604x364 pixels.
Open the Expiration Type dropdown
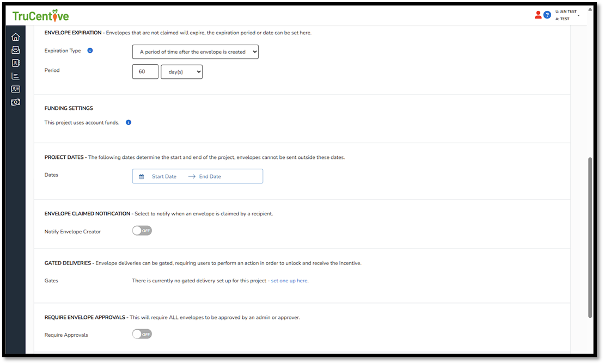click(x=195, y=52)
